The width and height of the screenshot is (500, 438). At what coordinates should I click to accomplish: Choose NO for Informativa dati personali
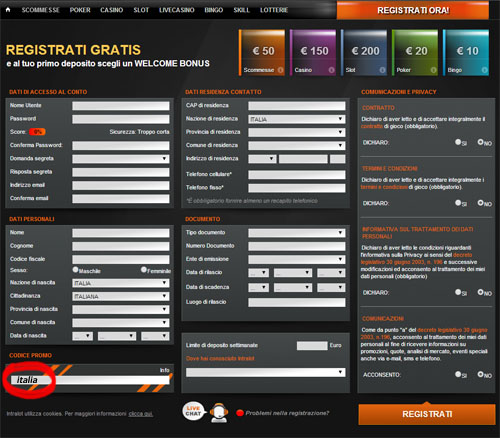tap(480, 292)
